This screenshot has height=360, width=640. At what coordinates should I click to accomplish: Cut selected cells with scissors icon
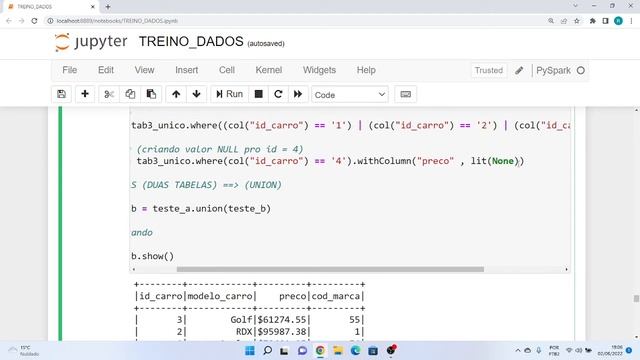(x=109, y=94)
